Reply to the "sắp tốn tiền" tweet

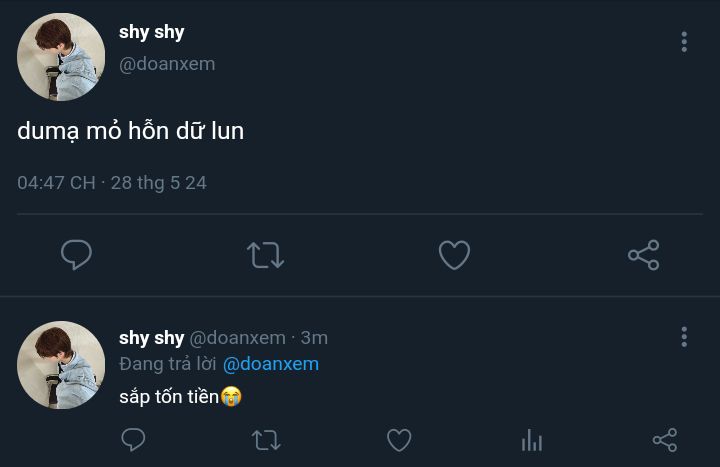point(133,440)
